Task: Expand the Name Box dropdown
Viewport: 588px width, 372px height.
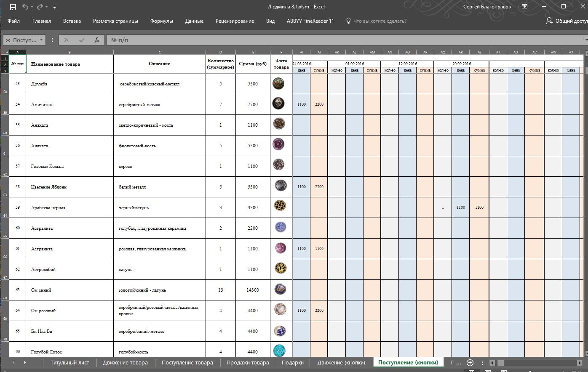Action: point(41,40)
